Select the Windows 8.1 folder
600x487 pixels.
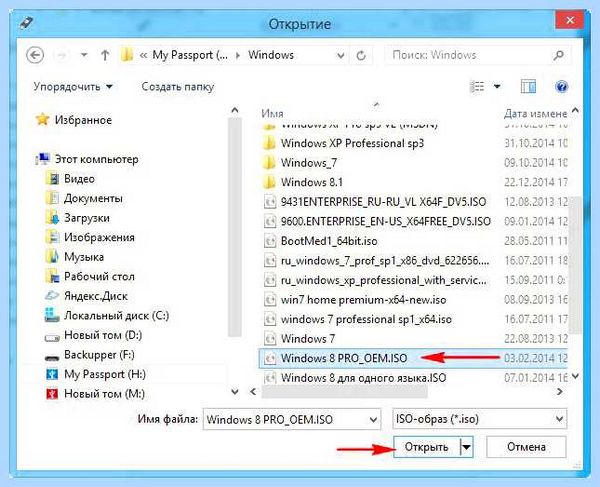pyautogui.click(x=311, y=182)
